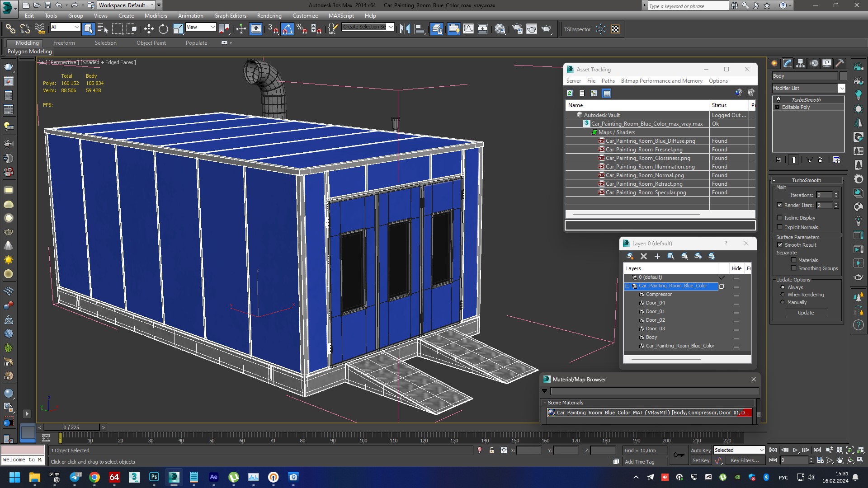
Task: Open the selection filter All dropdown
Action: [x=65, y=27]
